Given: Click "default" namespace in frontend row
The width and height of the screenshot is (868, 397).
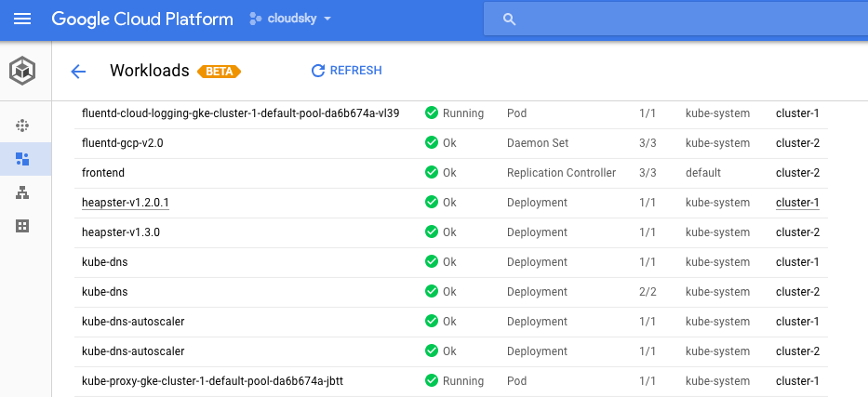Looking at the screenshot, I should (x=703, y=173).
